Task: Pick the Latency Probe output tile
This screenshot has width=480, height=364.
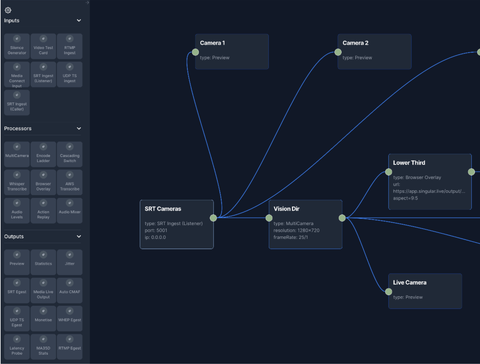Action: point(17,347)
